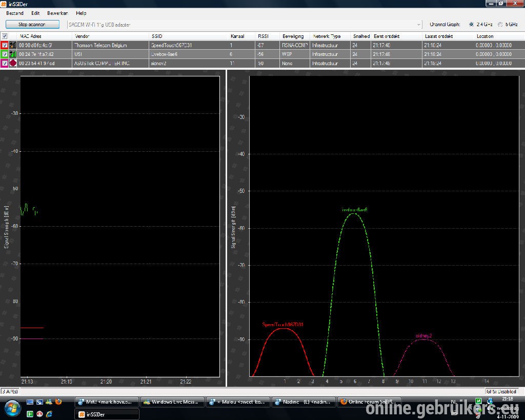Click the Windows Start orb
Image resolution: width=525 pixels, height=420 pixels.
coord(13,408)
